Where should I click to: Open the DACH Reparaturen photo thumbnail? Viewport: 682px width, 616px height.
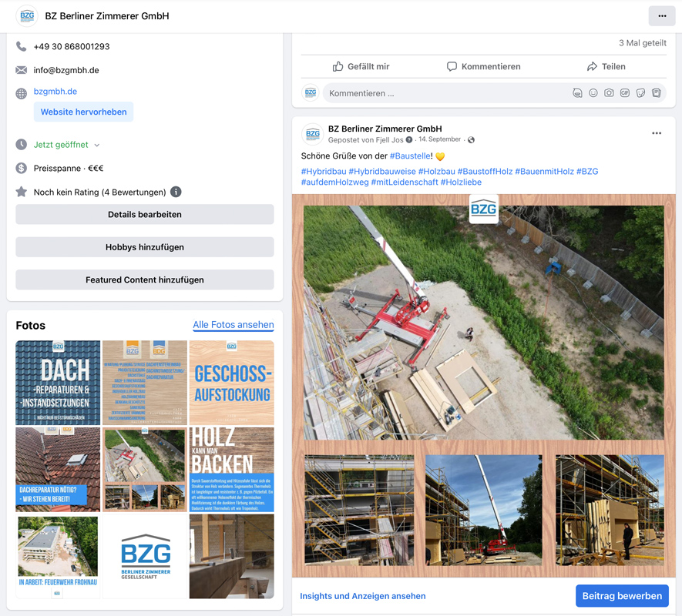coord(58,383)
